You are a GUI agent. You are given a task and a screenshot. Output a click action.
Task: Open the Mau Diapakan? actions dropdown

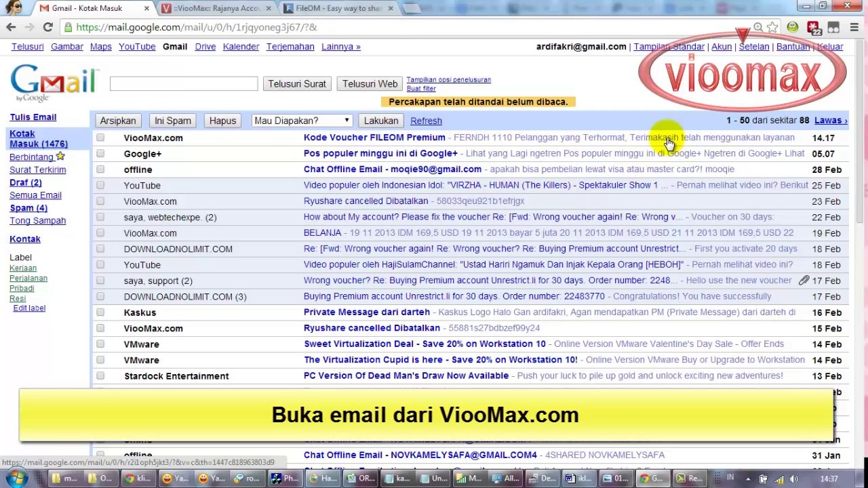(x=302, y=121)
